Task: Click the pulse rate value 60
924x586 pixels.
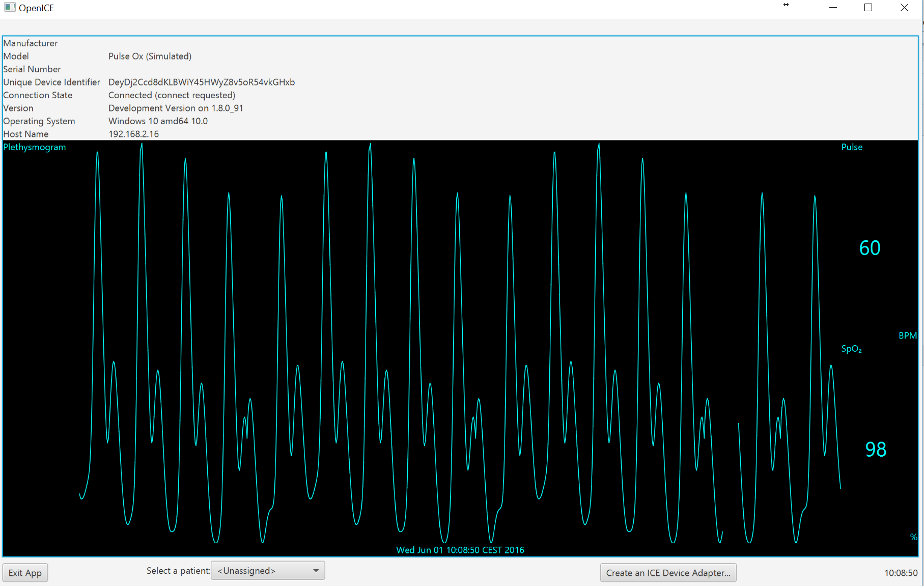Action: point(870,248)
